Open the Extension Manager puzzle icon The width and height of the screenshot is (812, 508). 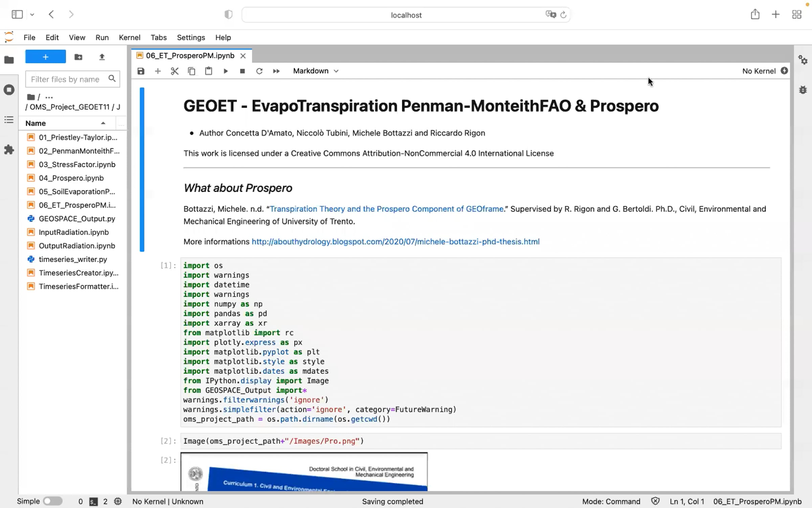point(9,149)
